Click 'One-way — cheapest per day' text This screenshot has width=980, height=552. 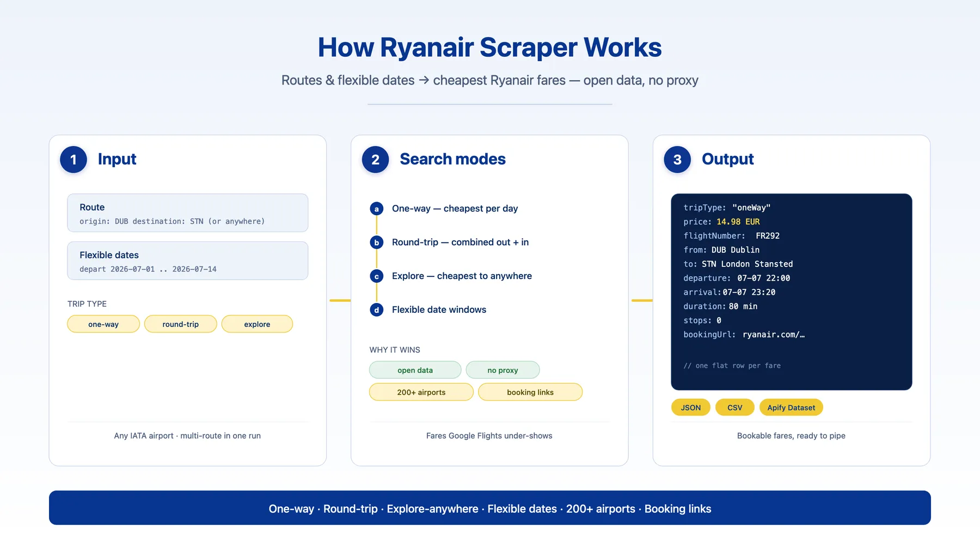(455, 209)
